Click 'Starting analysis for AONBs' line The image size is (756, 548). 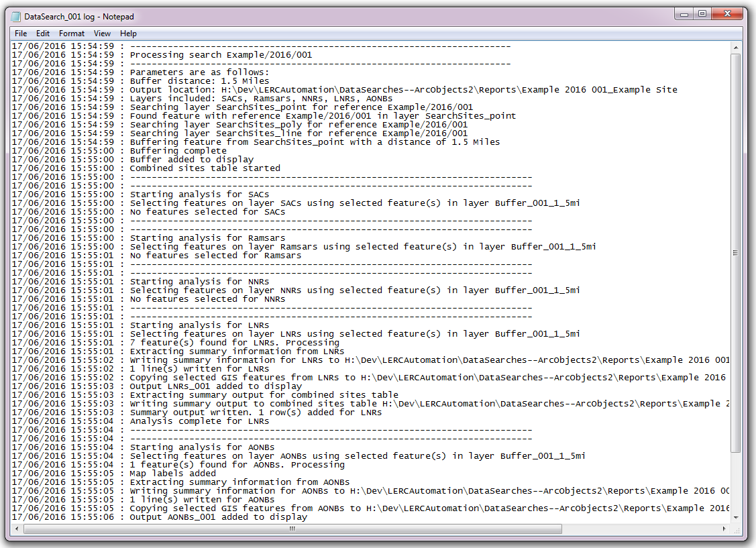tap(143, 447)
